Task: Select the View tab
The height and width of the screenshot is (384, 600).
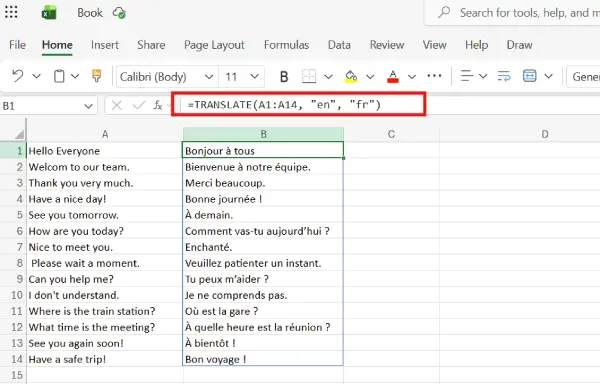Action: coord(434,45)
